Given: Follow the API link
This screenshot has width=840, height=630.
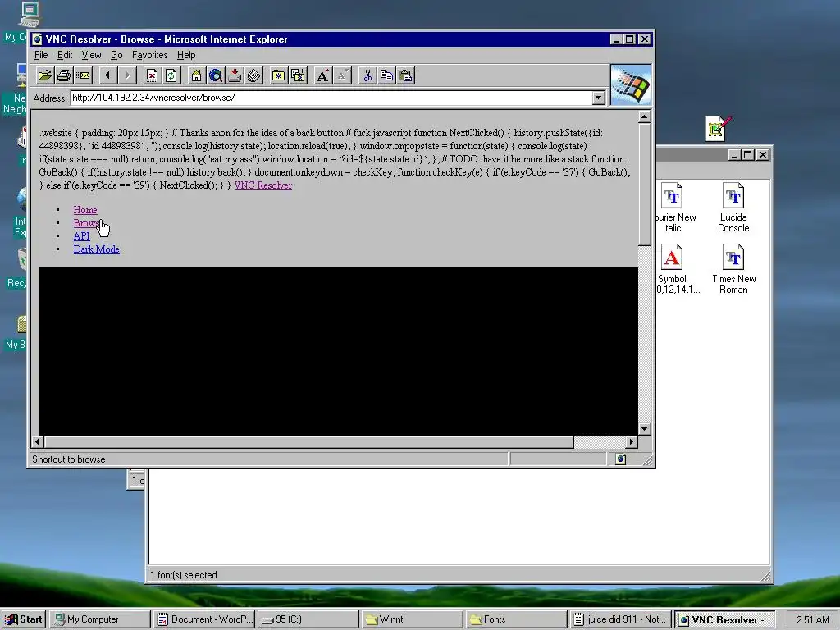Looking at the screenshot, I should 81,236.
